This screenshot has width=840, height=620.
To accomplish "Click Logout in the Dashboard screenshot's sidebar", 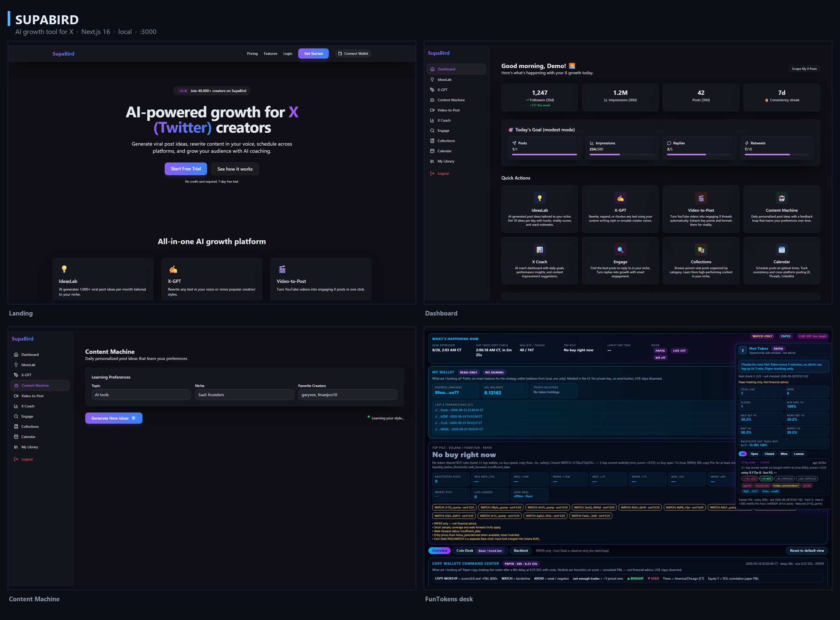I will [456, 173].
